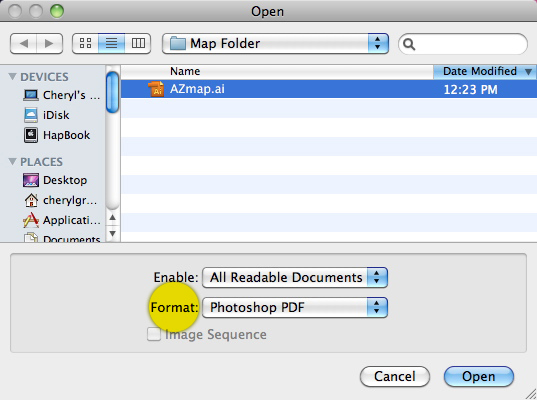Click the search field
This screenshot has width=537, height=400.
coord(463,44)
